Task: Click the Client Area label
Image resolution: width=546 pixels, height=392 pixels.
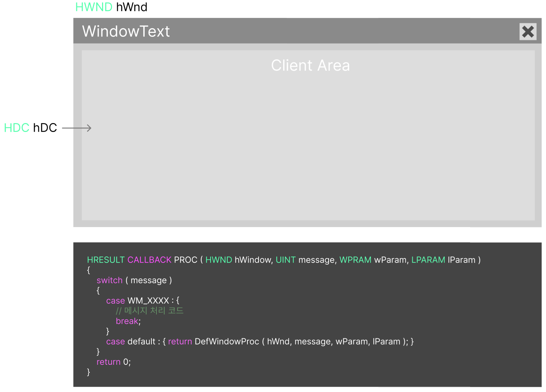Action: tap(310, 65)
